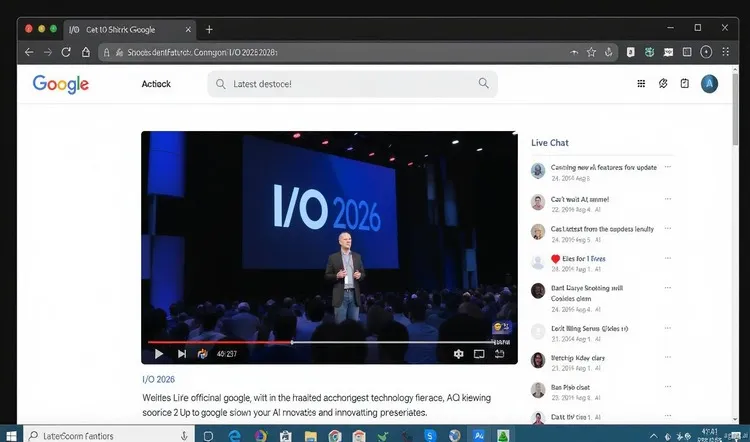Image resolution: width=750 pixels, height=442 pixels.
Task: Click the emoji reaction overlay on video
Action: (501, 327)
